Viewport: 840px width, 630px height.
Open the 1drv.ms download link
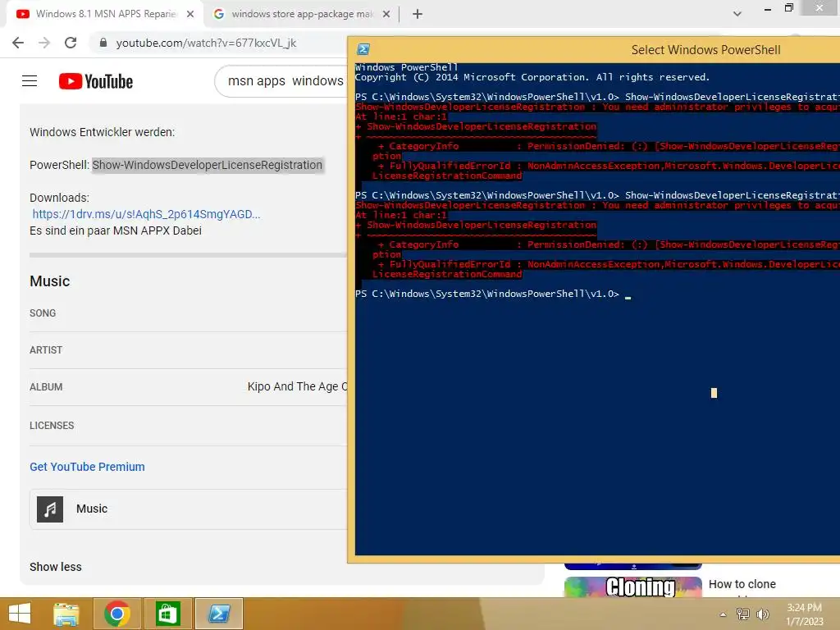coord(146,214)
